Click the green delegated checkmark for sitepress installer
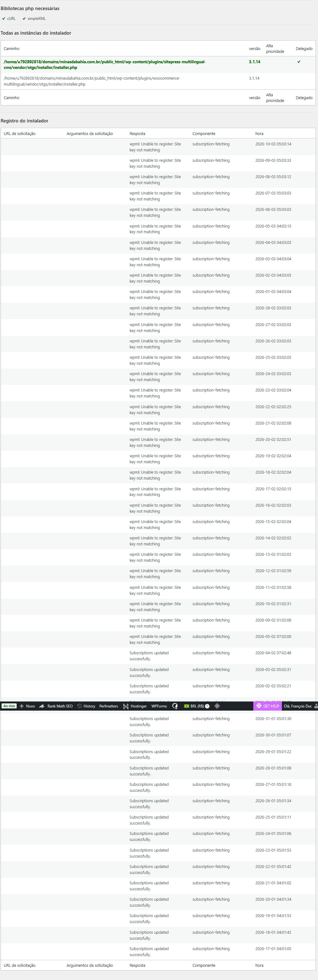This screenshot has width=318, height=980. coord(299,62)
